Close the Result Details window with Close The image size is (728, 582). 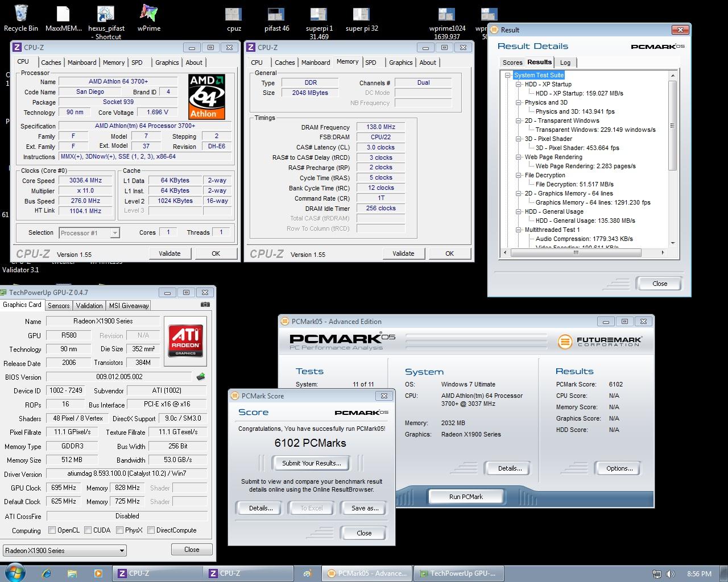tap(660, 283)
